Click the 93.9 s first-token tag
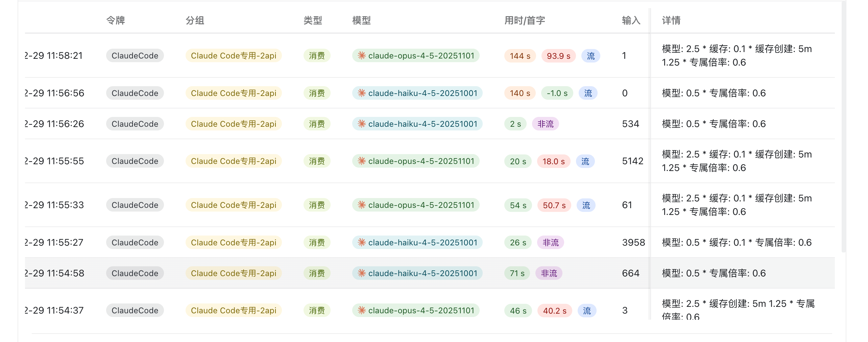The width and height of the screenshot is (868, 342). click(558, 56)
